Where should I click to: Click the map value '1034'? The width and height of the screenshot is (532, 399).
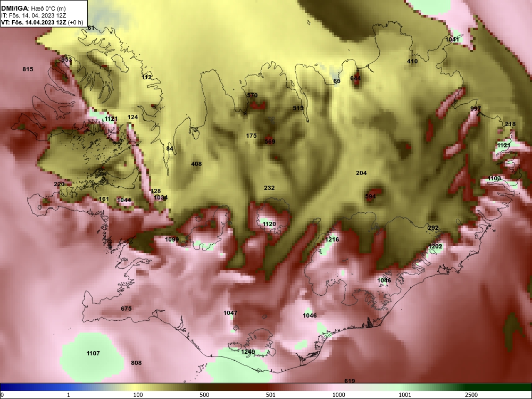coord(161,197)
